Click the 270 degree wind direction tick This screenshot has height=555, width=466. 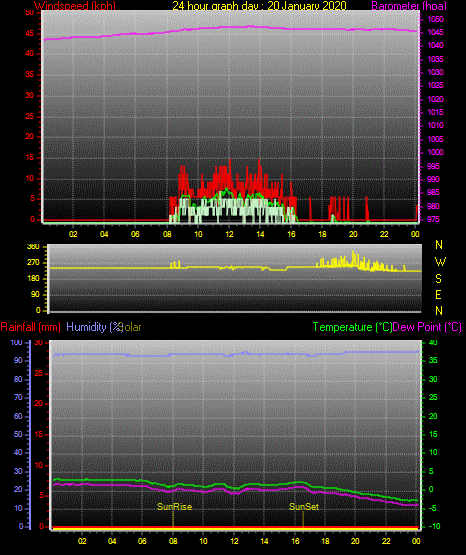(33, 263)
